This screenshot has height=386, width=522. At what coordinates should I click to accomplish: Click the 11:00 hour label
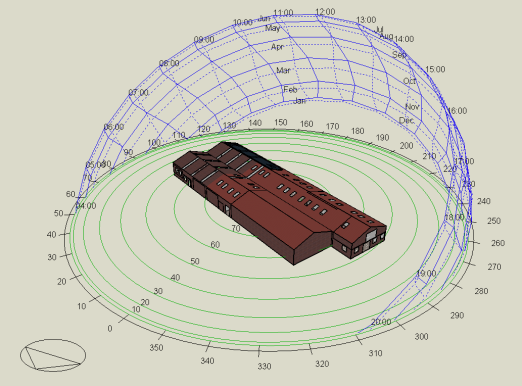(283, 13)
